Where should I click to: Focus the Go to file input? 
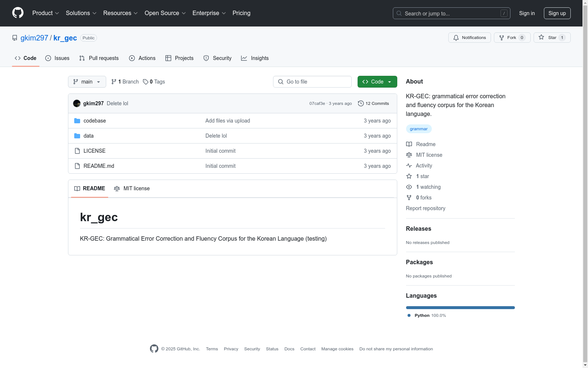coord(312,82)
